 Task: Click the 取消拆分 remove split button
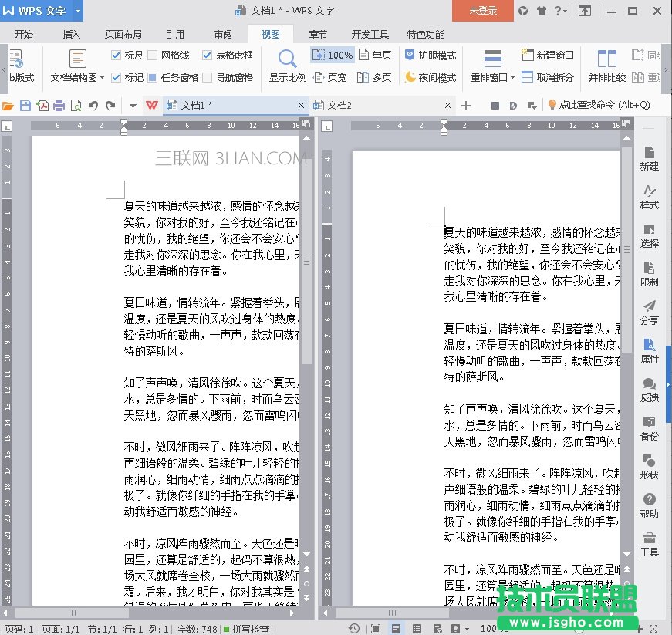[x=548, y=77]
